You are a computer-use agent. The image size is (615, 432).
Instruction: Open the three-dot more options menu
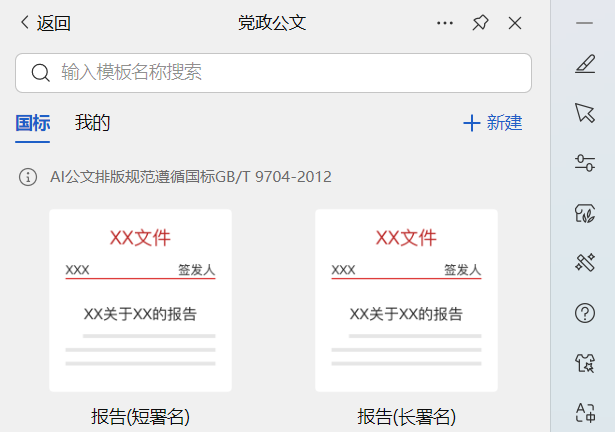[445, 23]
